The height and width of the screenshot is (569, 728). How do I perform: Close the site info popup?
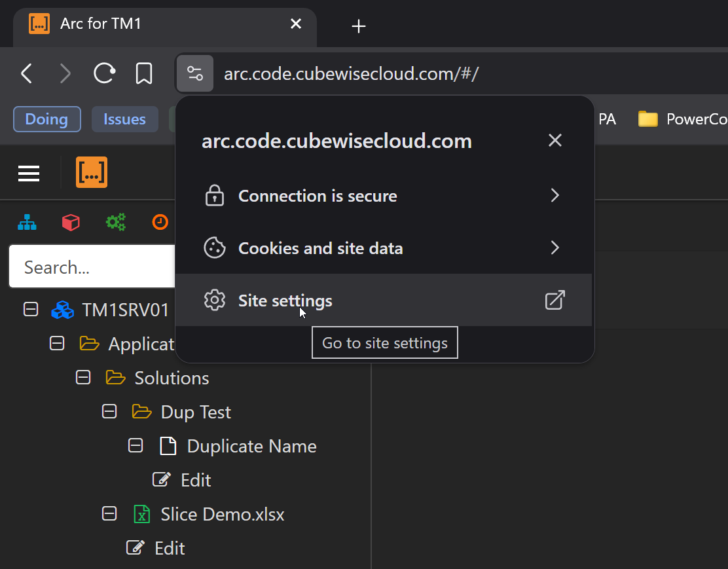[x=555, y=140]
